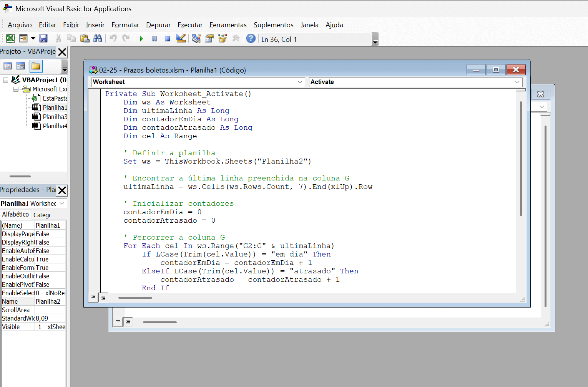Click the Undo arrow icon
Image resolution: width=588 pixels, height=387 pixels.
pos(113,38)
